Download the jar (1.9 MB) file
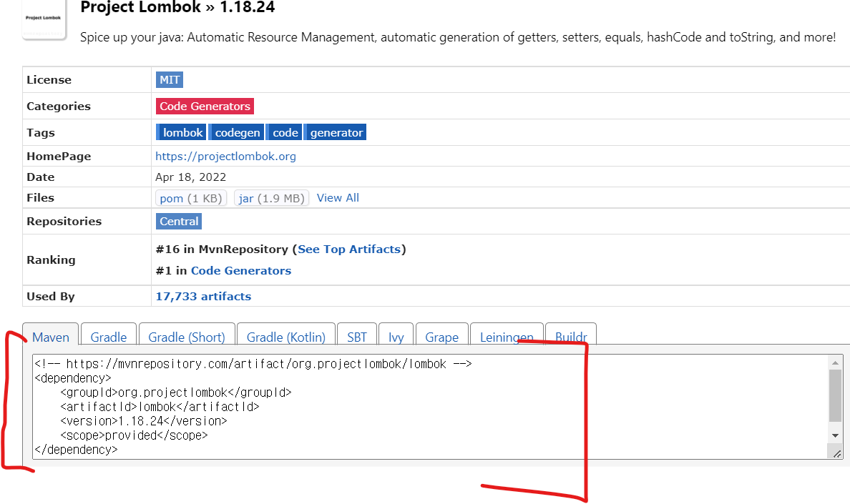This screenshot has height=504, width=850. [272, 198]
